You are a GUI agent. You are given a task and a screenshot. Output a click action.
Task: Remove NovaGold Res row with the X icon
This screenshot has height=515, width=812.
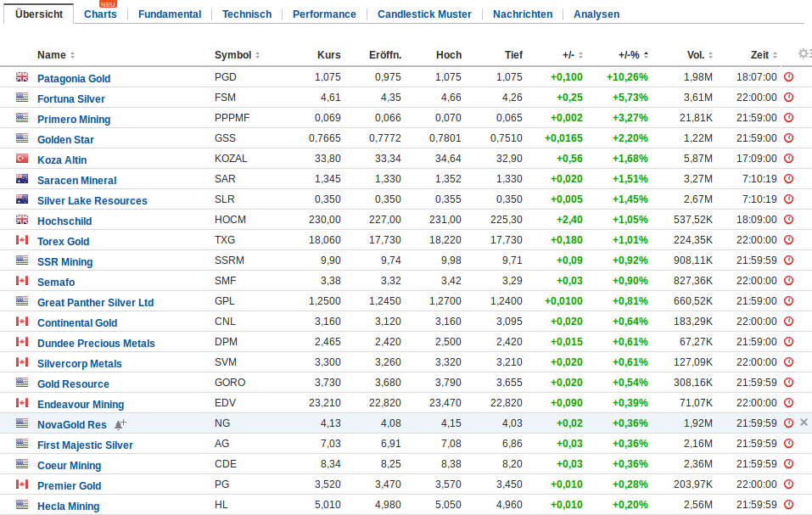pos(804,423)
